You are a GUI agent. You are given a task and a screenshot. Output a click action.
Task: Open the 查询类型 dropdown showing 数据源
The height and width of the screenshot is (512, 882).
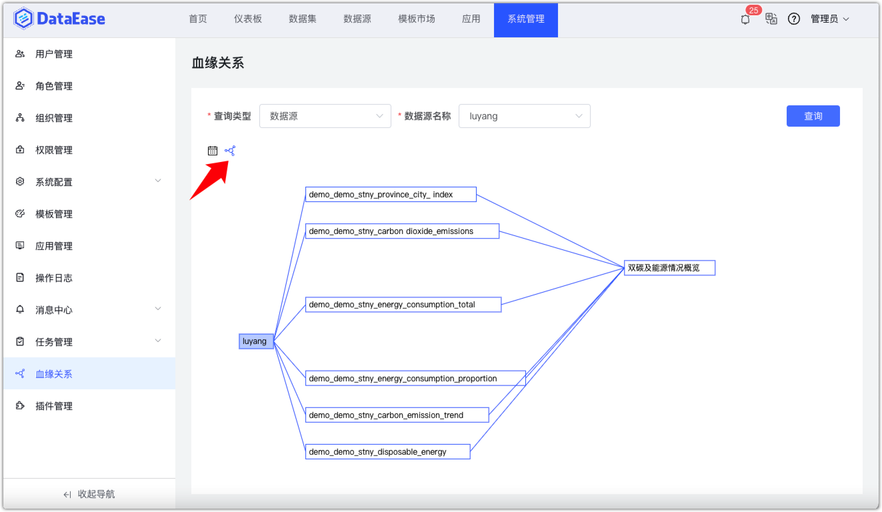coord(325,116)
